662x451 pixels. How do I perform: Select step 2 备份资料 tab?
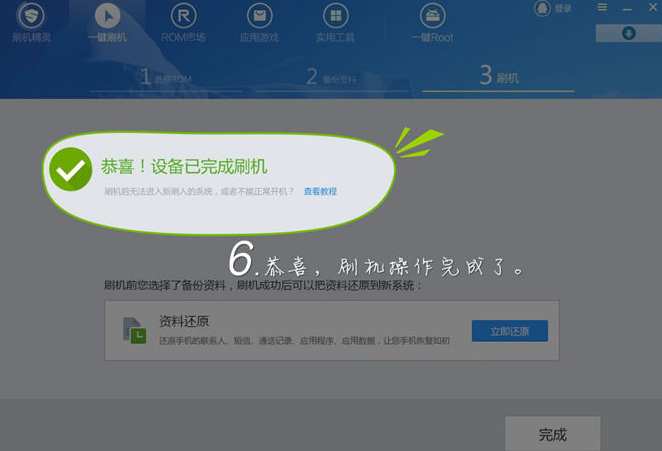(x=332, y=77)
